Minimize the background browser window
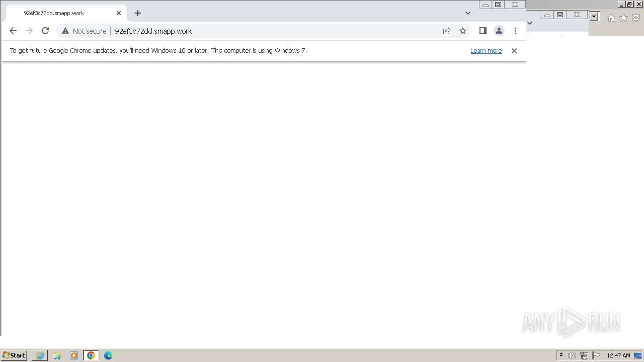The height and width of the screenshot is (362, 644). 622,5
